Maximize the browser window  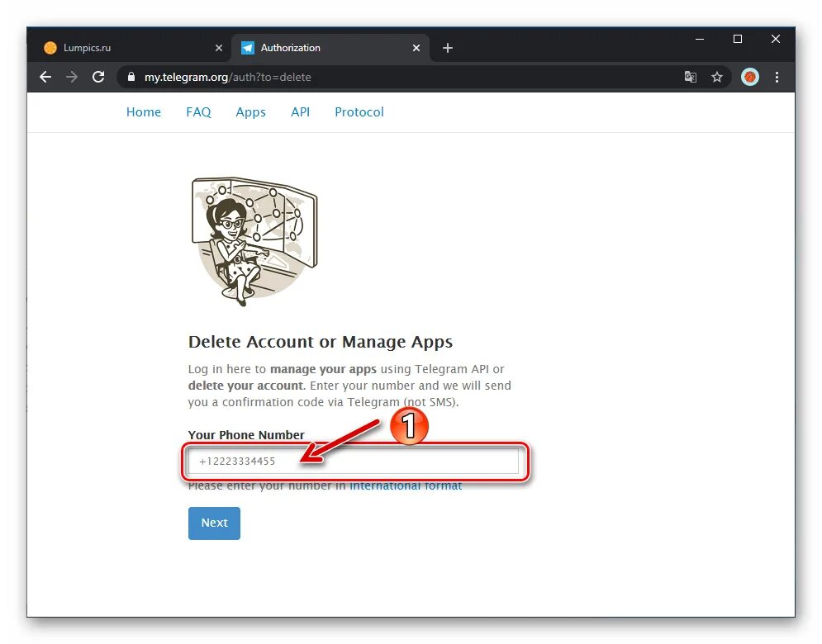[x=737, y=40]
